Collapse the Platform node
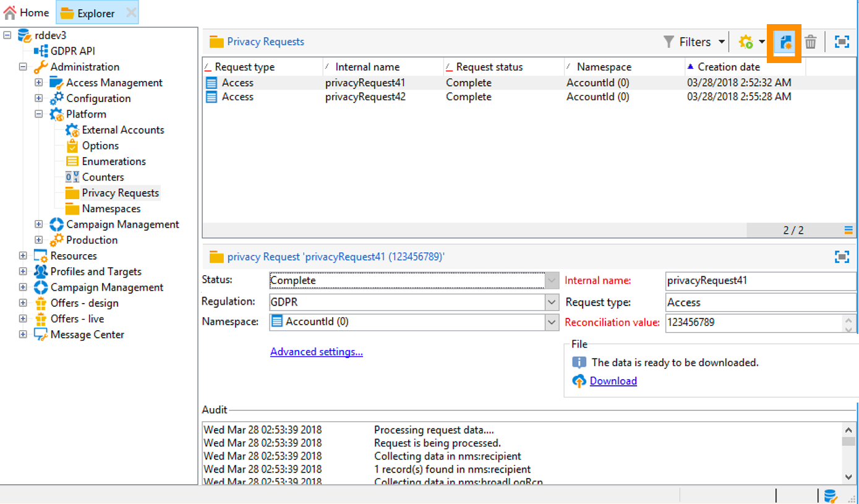This screenshot has height=504, width=859. [38, 114]
